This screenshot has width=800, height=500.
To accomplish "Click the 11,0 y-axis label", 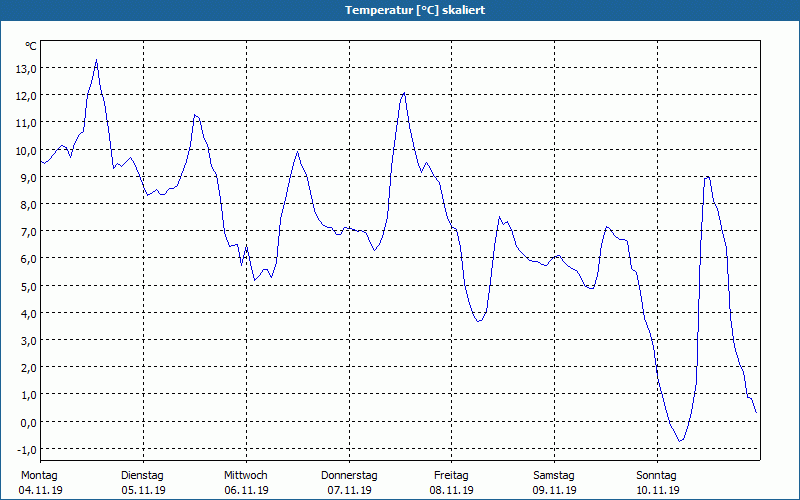I will (26, 123).
